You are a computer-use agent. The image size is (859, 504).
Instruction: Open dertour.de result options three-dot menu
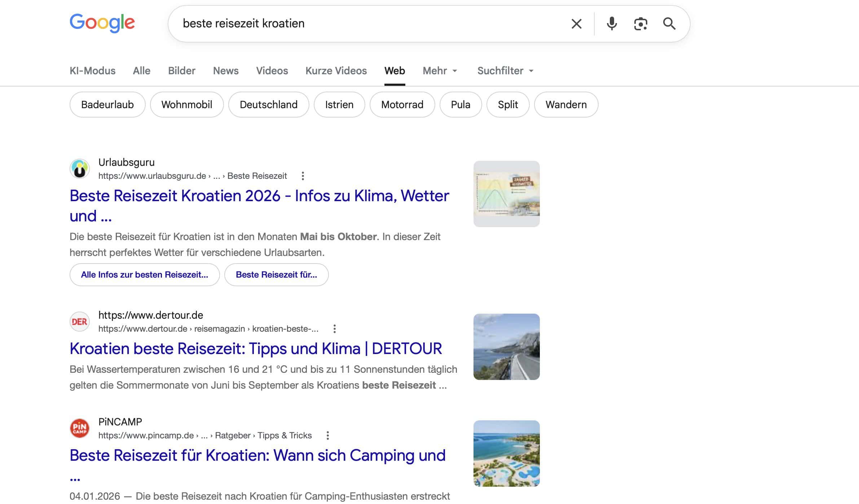(334, 329)
